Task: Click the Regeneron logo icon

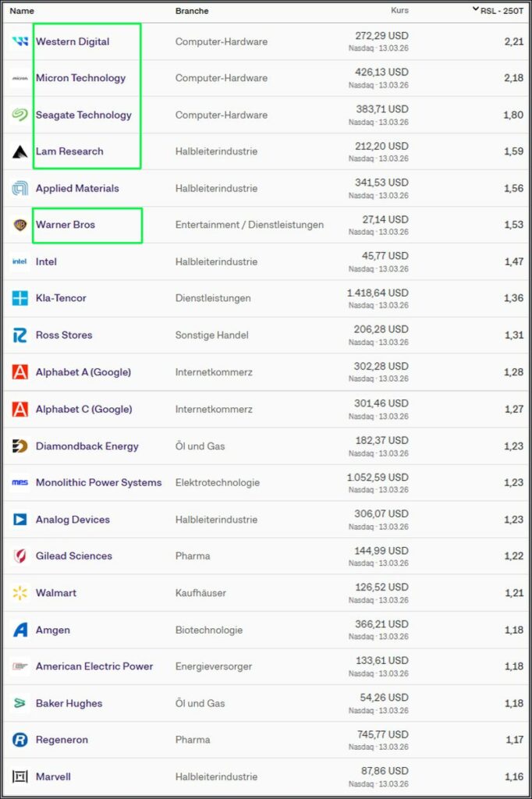Action: point(20,740)
